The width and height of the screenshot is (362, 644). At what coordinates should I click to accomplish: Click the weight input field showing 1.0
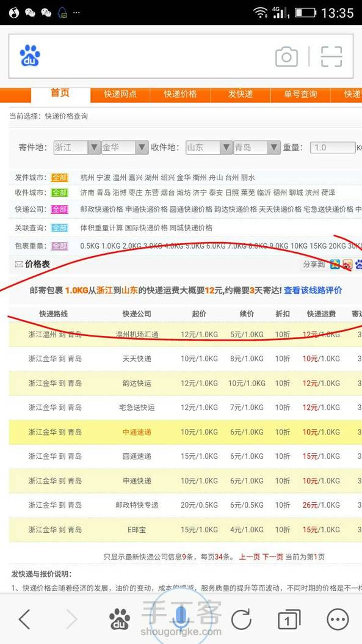333,147
